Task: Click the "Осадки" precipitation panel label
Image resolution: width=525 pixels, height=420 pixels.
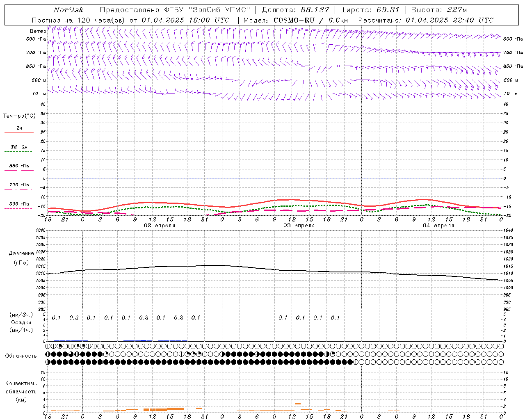Action: tap(21, 322)
